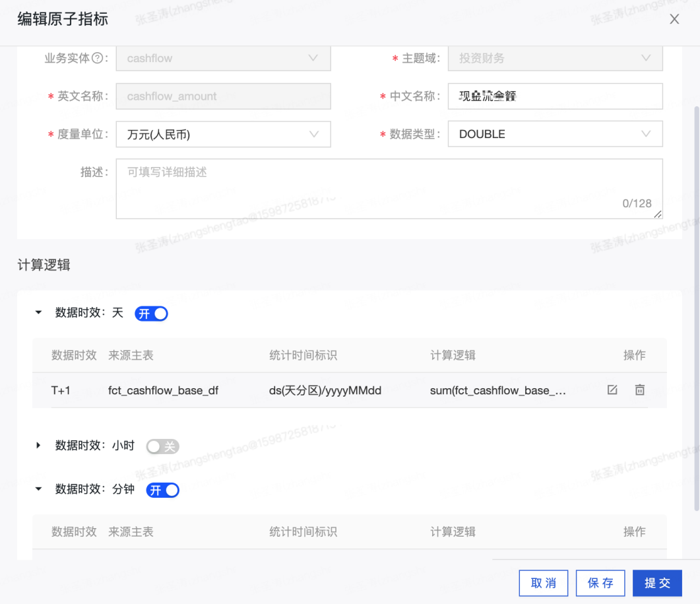
Task: Enable the 数据时效:小时 switch
Action: click(x=162, y=446)
